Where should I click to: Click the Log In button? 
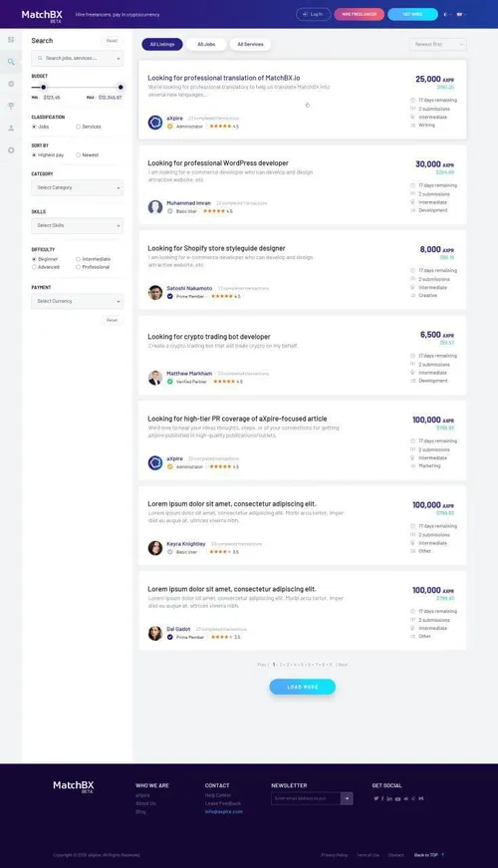(x=313, y=14)
